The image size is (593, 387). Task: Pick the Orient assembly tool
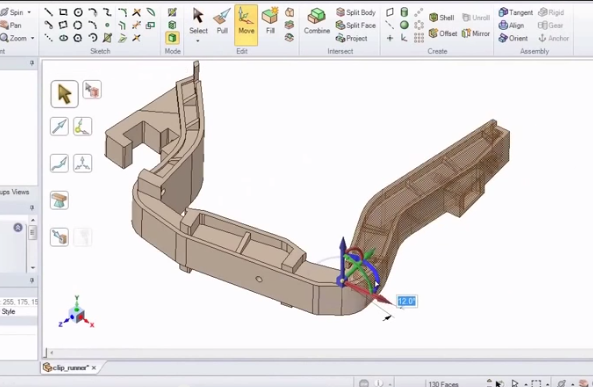[x=513, y=38]
